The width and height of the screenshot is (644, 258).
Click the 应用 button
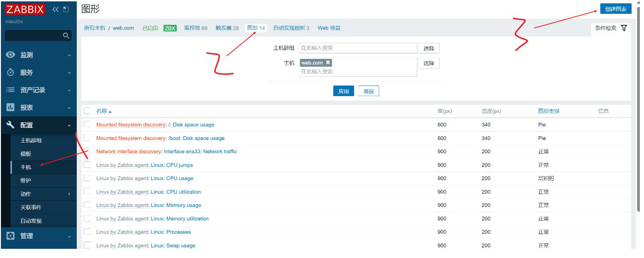point(344,91)
